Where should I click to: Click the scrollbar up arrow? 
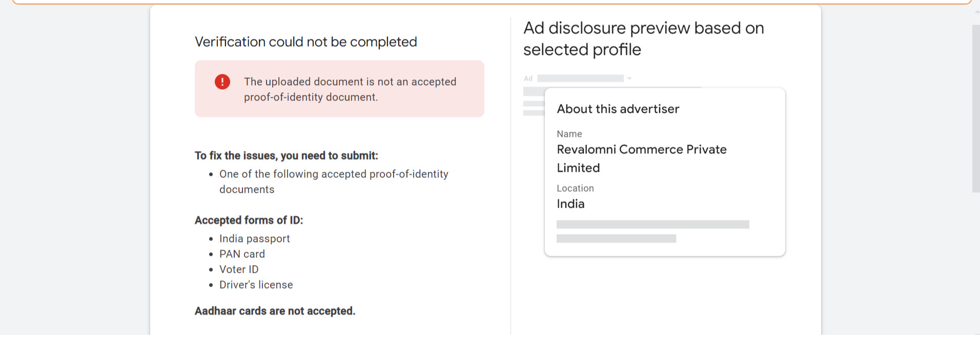[976, 12]
